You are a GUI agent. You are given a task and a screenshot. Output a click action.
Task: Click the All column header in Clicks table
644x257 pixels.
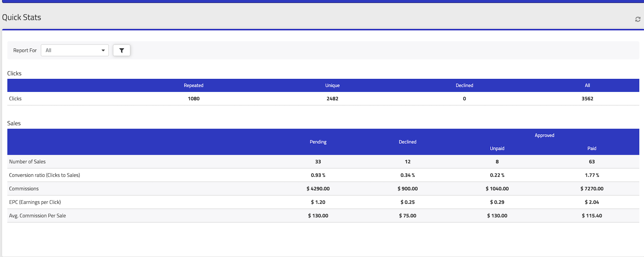pyautogui.click(x=587, y=85)
